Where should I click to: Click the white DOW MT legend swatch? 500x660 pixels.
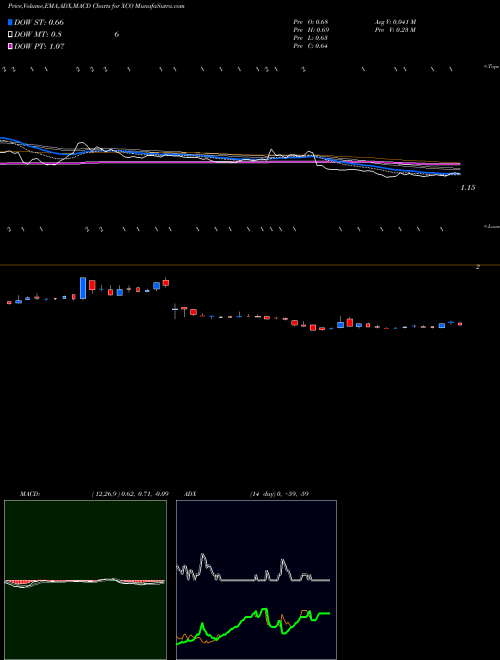pyautogui.click(x=10, y=35)
